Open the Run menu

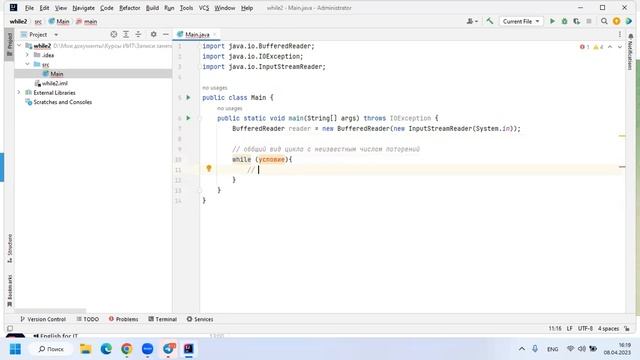[169, 8]
